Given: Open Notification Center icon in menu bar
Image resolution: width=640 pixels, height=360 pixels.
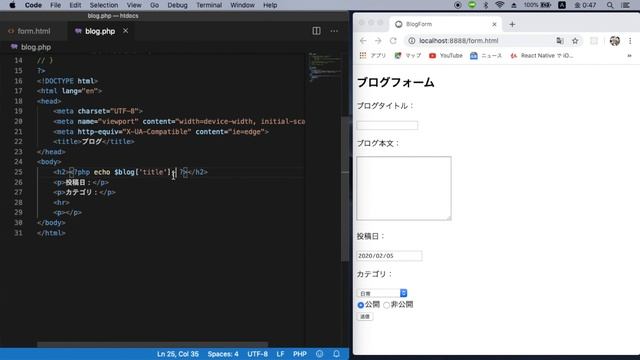Looking at the screenshot, I should click(626, 5).
